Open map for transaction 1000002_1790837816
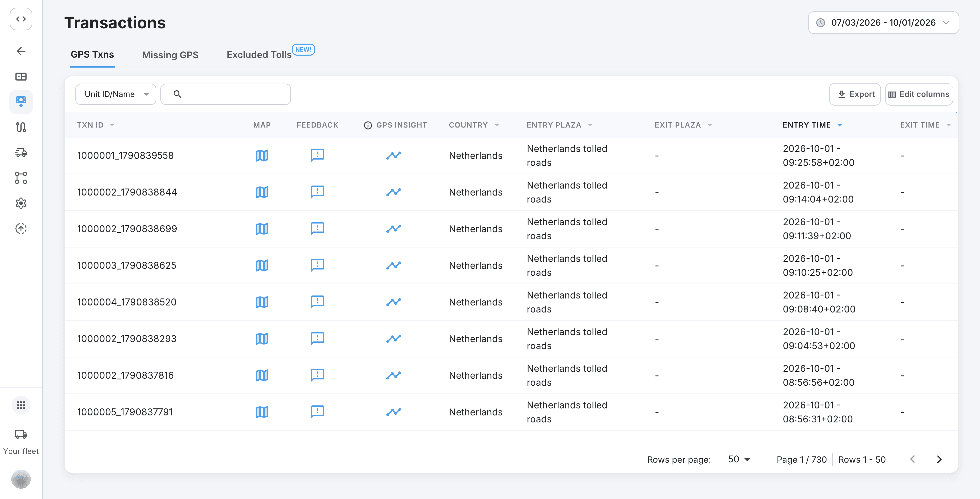This screenshot has width=980, height=499. coord(262,375)
